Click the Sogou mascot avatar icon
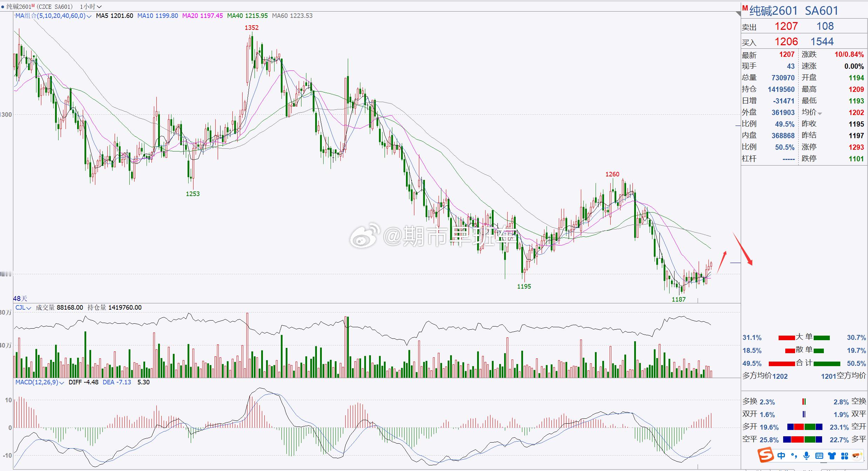The height and width of the screenshot is (471, 868). tap(857, 456)
